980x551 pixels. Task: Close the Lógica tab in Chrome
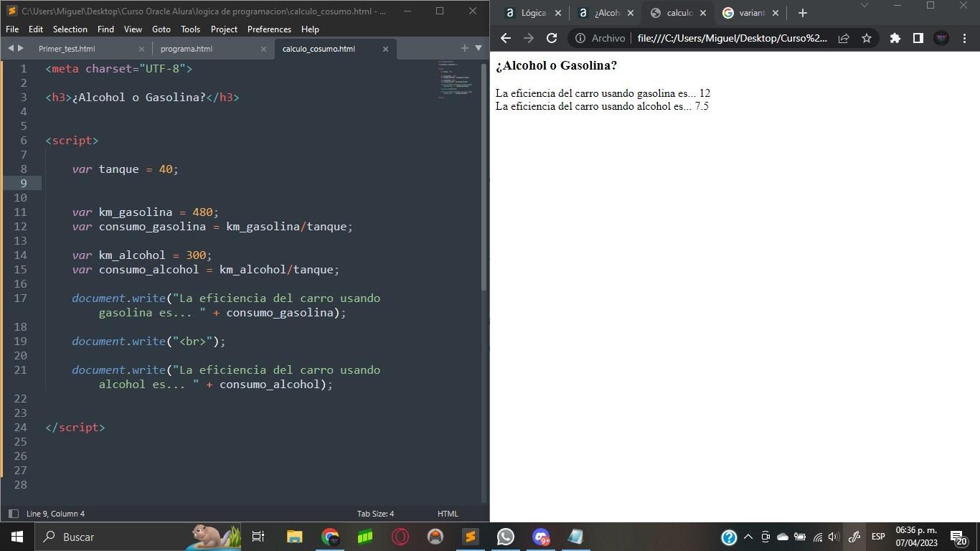click(x=558, y=13)
